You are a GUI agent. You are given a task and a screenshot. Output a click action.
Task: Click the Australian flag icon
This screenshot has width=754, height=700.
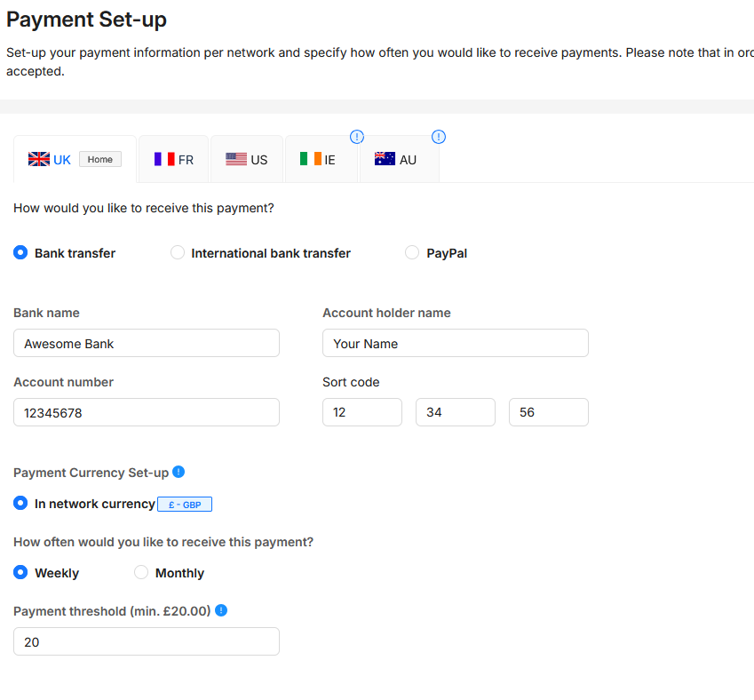pyautogui.click(x=385, y=160)
